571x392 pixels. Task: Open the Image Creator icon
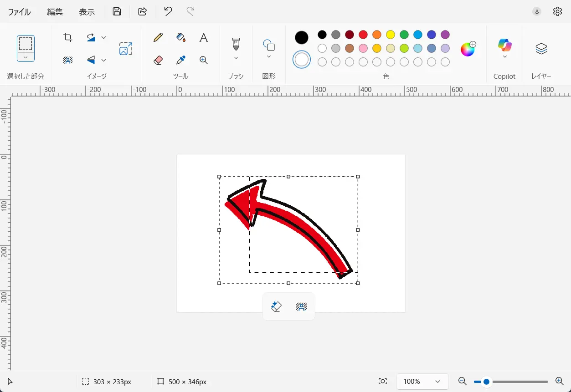[126, 49]
